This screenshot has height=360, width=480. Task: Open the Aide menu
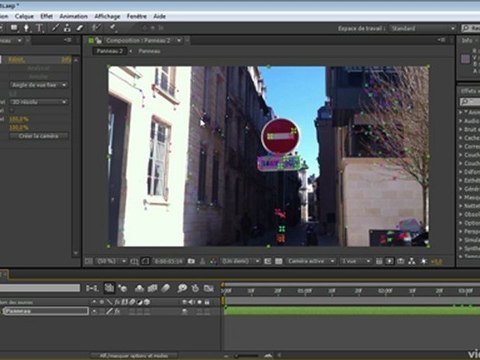[159, 16]
